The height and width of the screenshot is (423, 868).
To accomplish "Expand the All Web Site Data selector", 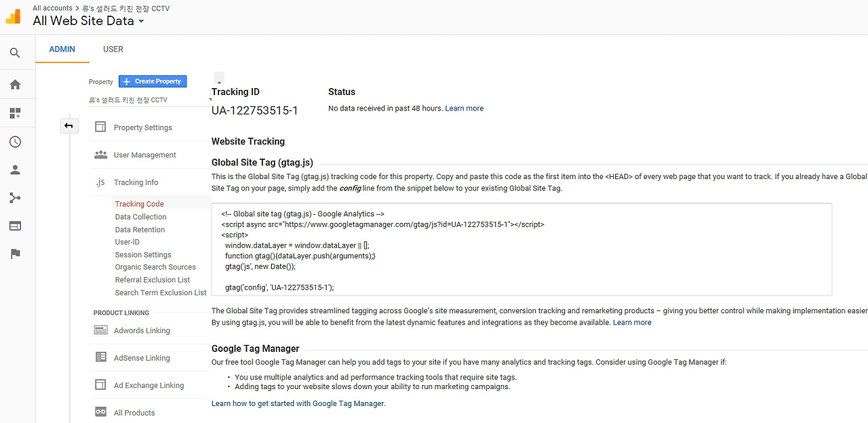I will coord(89,21).
